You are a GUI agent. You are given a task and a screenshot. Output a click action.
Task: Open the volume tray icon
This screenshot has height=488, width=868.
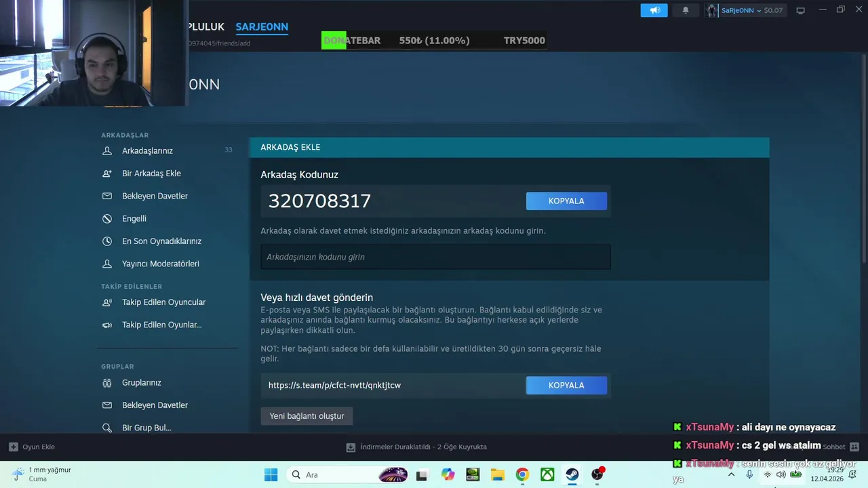pos(781,474)
